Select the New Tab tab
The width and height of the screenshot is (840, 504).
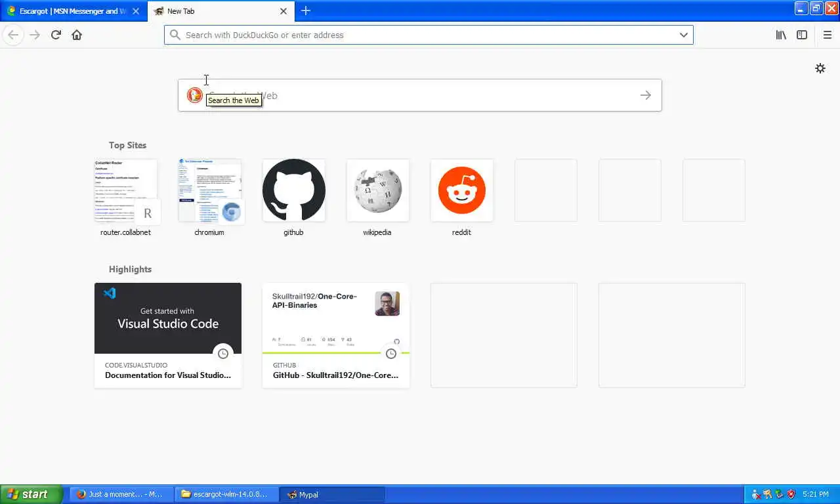[x=220, y=11]
